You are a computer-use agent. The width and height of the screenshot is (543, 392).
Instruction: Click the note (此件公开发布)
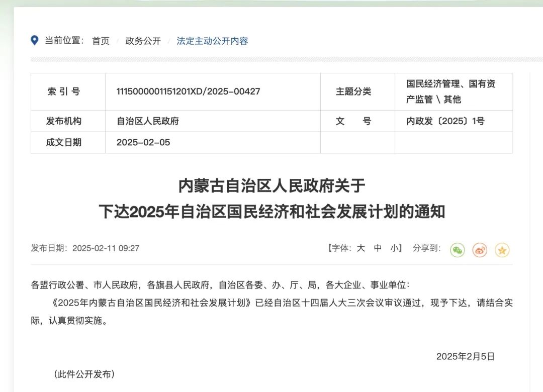84,374
